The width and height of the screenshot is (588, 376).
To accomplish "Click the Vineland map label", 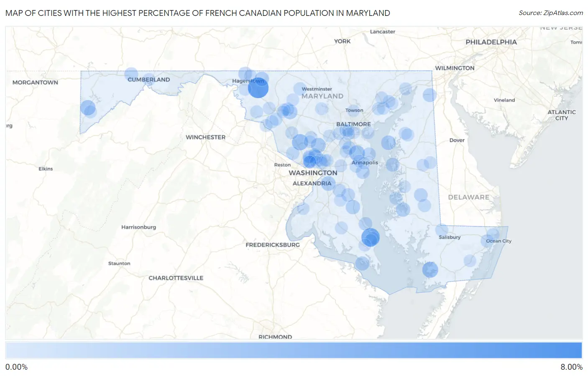I will click(x=504, y=100).
